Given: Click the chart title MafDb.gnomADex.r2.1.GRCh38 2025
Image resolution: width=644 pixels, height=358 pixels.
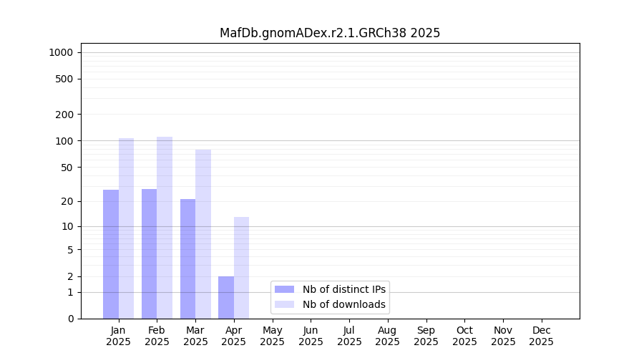Looking at the screenshot, I should click(330, 33).
